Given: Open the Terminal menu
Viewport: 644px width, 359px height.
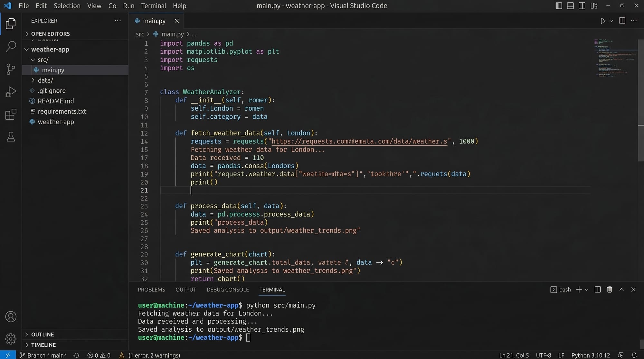Looking at the screenshot, I should pyautogui.click(x=154, y=6).
